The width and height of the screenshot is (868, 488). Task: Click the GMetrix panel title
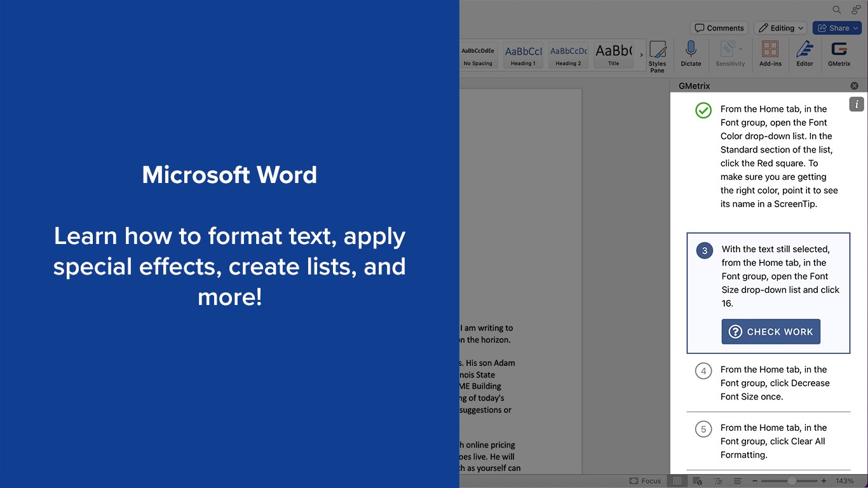pyautogui.click(x=694, y=86)
